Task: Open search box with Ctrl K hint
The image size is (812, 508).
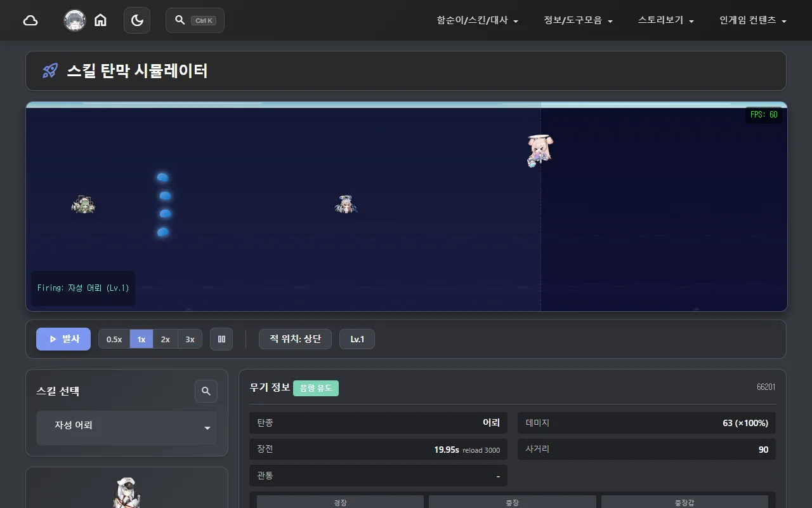Action: point(195,20)
